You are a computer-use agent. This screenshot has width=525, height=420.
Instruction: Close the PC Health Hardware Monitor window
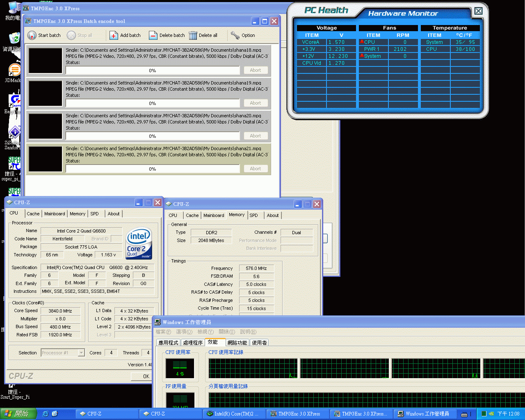478,11
